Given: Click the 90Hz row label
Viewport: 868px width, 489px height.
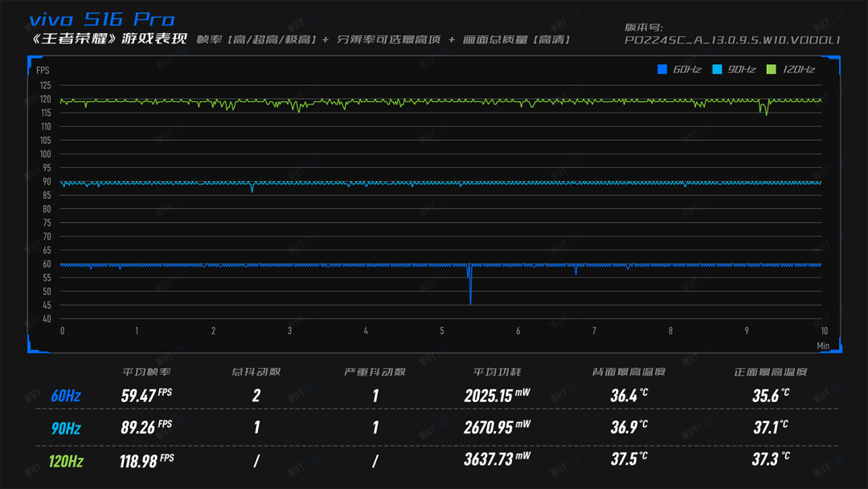Looking at the screenshot, I should tap(66, 428).
